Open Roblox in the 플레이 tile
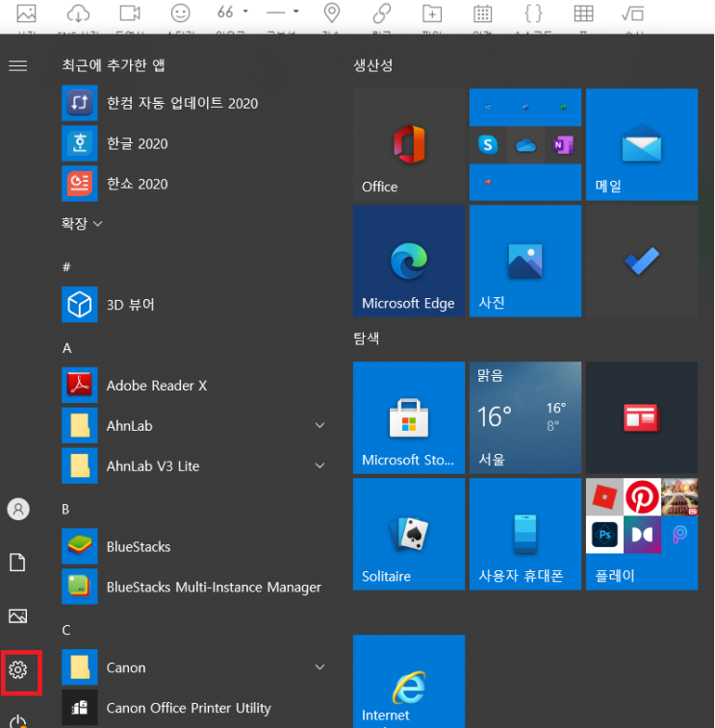Screen dimensions: 715x728 tap(604, 497)
